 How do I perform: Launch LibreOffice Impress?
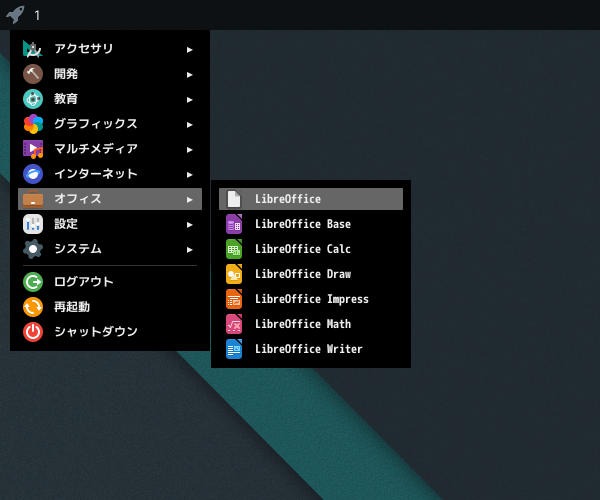pyautogui.click(x=311, y=299)
